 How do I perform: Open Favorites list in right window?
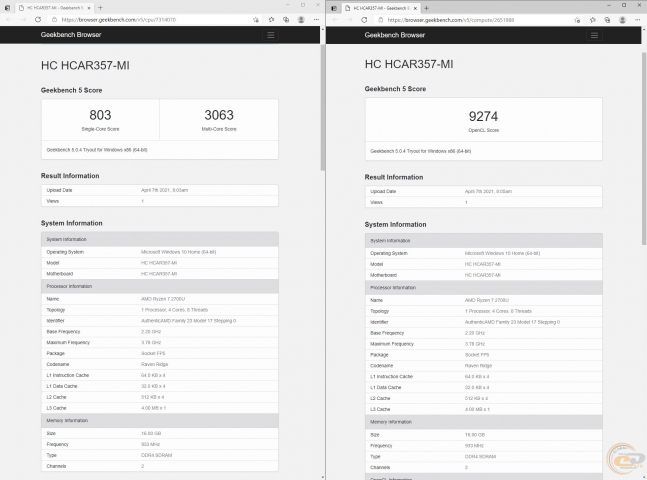(x=593, y=20)
